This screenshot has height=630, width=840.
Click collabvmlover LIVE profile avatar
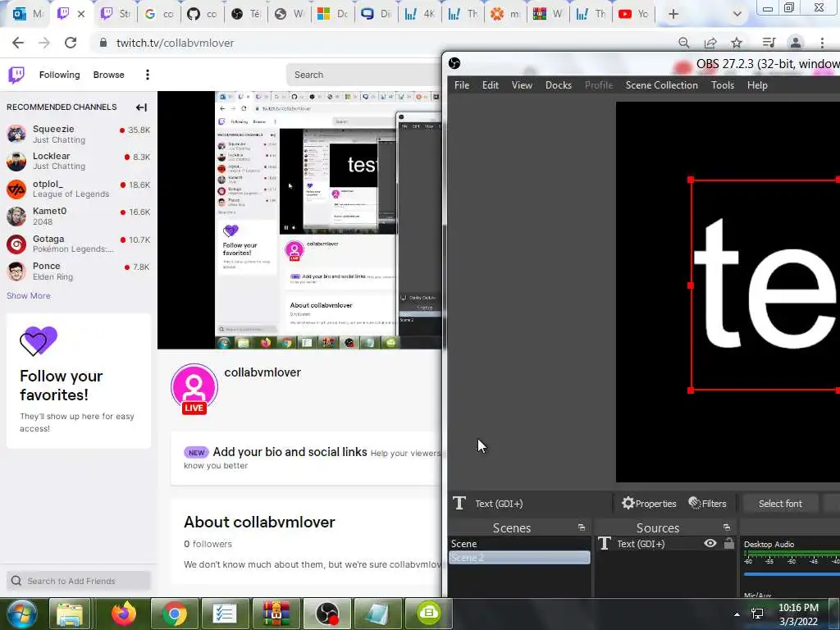click(x=194, y=389)
